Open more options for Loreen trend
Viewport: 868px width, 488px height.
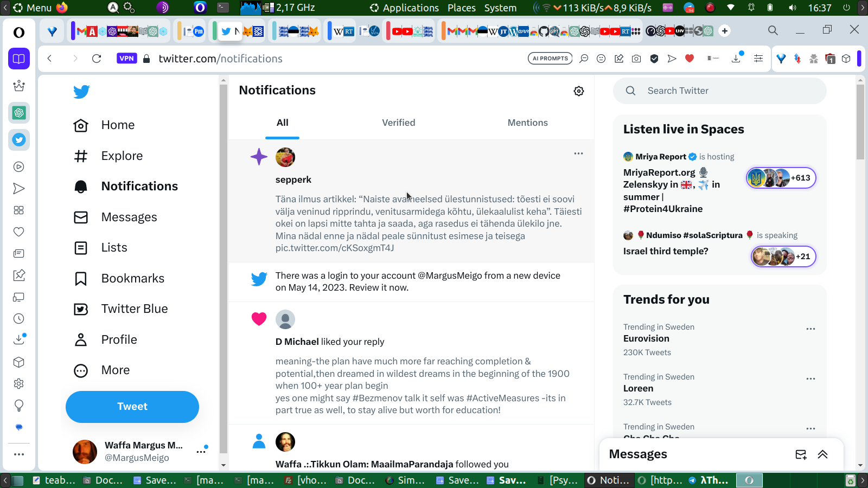click(x=810, y=379)
